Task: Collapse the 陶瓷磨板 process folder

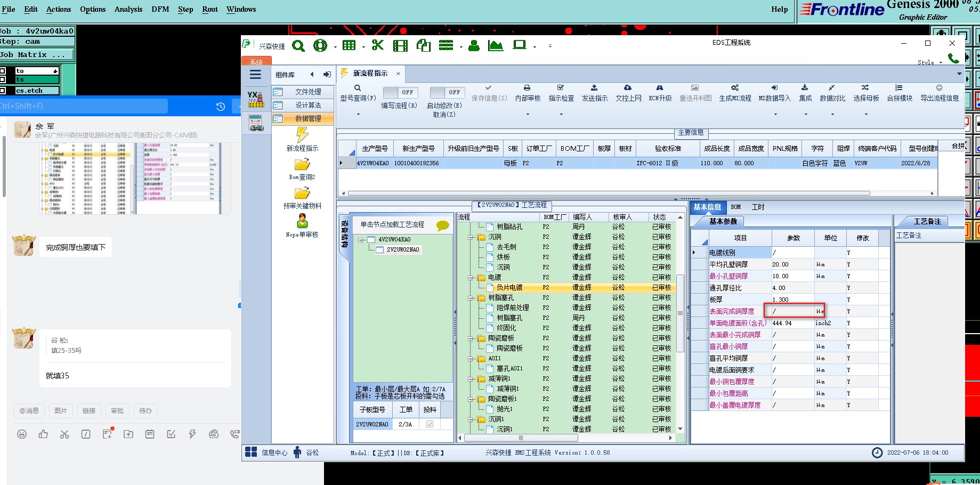Action: (471, 338)
